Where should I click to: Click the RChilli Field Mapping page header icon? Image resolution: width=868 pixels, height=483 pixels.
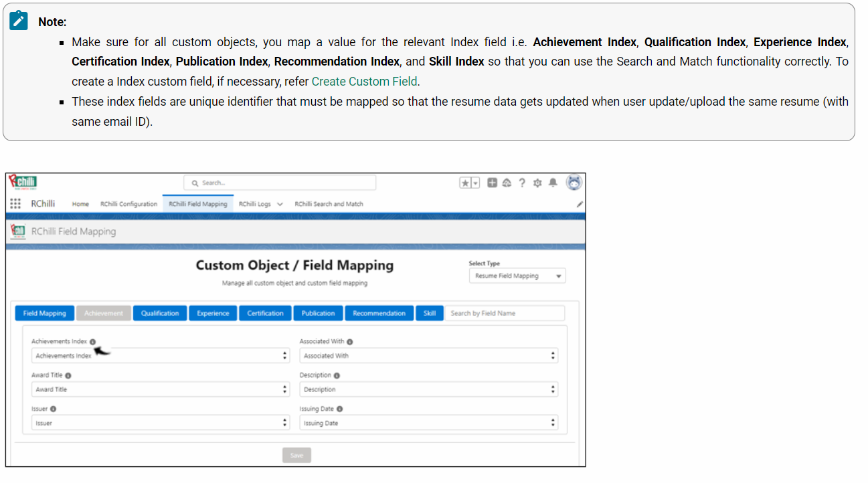click(x=19, y=231)
